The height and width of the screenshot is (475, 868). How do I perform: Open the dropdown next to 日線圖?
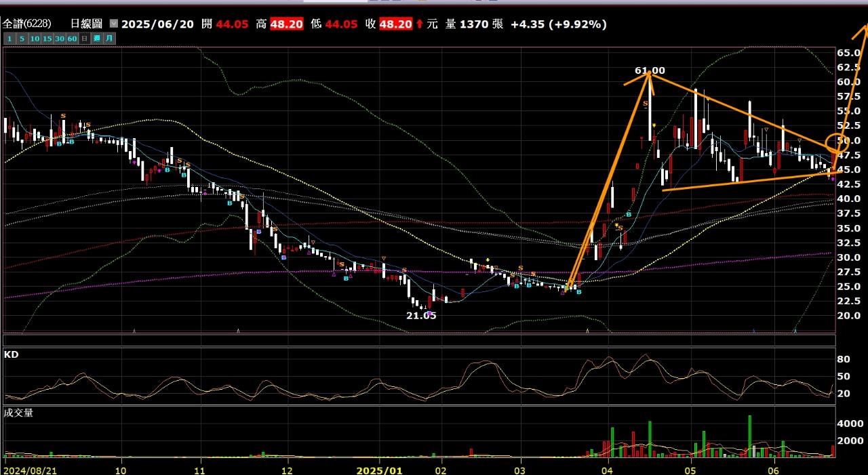[113, 24]
